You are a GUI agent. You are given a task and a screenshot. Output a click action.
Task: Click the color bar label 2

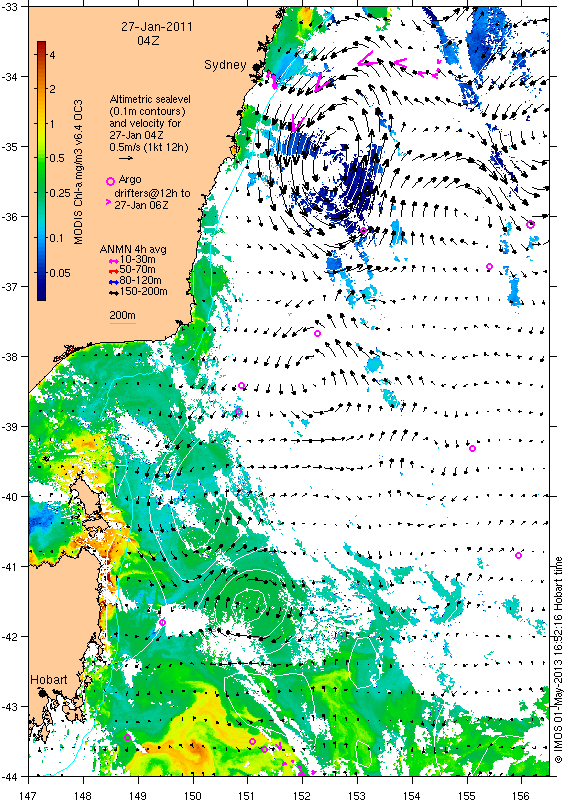pyautogui.click(x=53, y=89)
